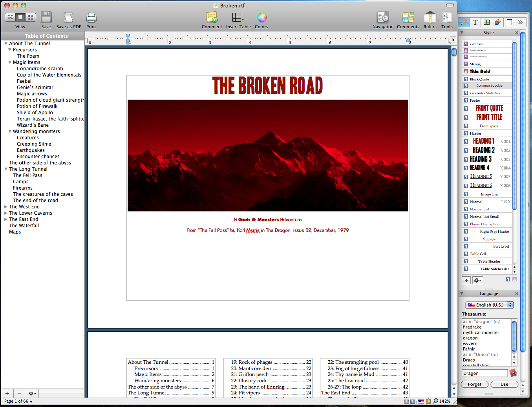
Task: Select 'The Waterfall' in table of contents
Action: coord(24,226)
